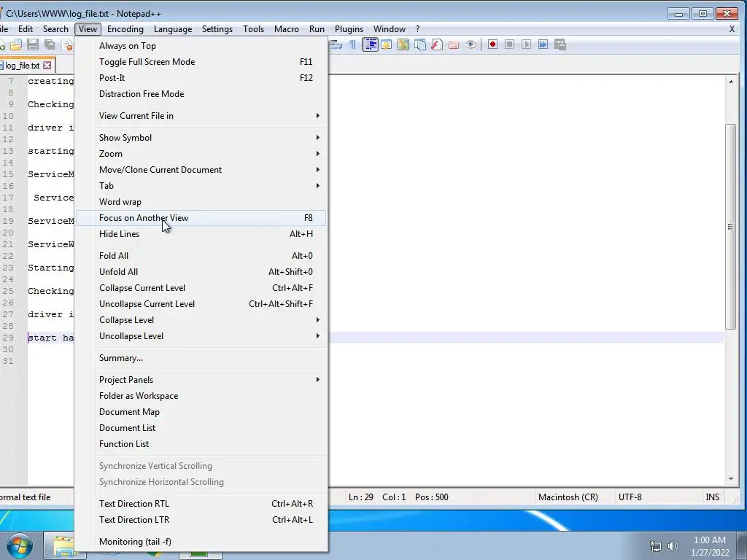This screenshot has height=560, width=747.
Task: Close log_file.txt using the tab's X icon
Action: [x=47, y=65]
